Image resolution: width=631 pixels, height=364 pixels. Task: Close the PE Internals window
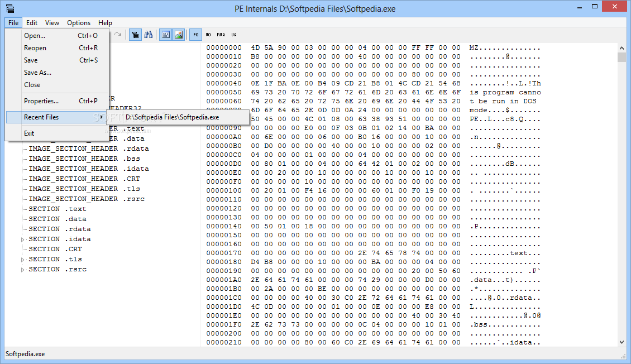pos(614,7)
